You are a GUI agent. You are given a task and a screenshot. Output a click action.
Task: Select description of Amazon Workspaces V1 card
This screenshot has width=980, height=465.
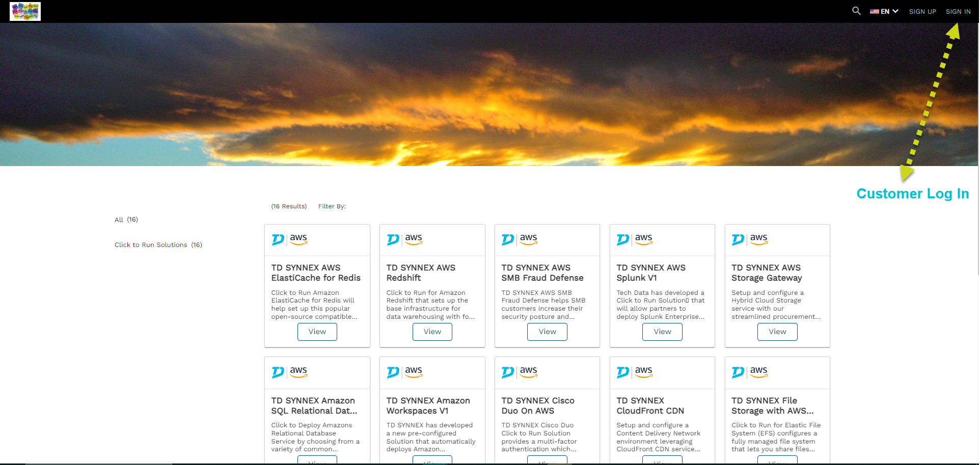(x=431, y=437)
